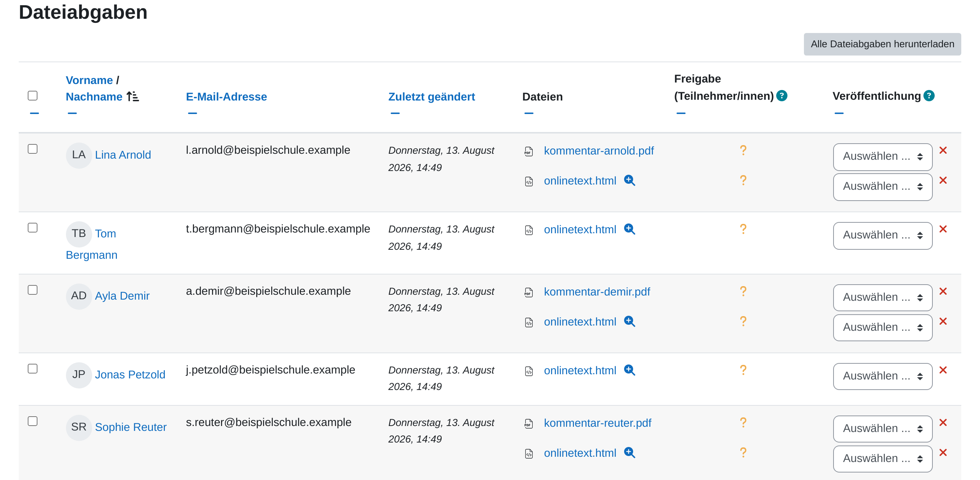Open Sophie Reuter's profile link
Viewport: 980px width, 480px height.
click(130, 427)
